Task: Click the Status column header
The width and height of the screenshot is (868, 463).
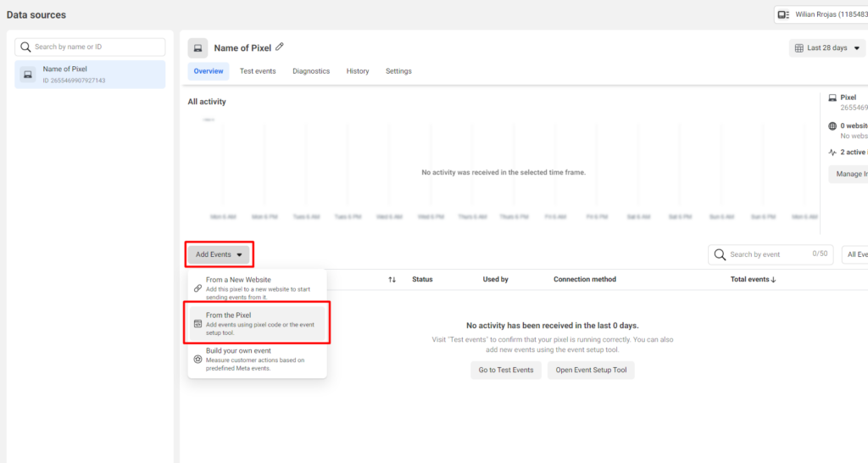Action: pyautogui.click(x=422, y=280)
